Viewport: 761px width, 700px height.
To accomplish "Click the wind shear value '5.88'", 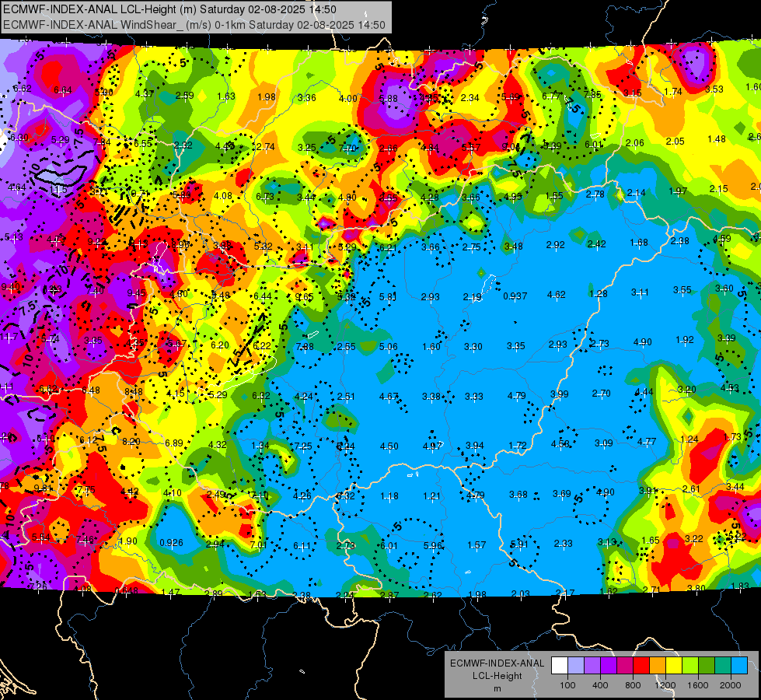I will (388, 99).
